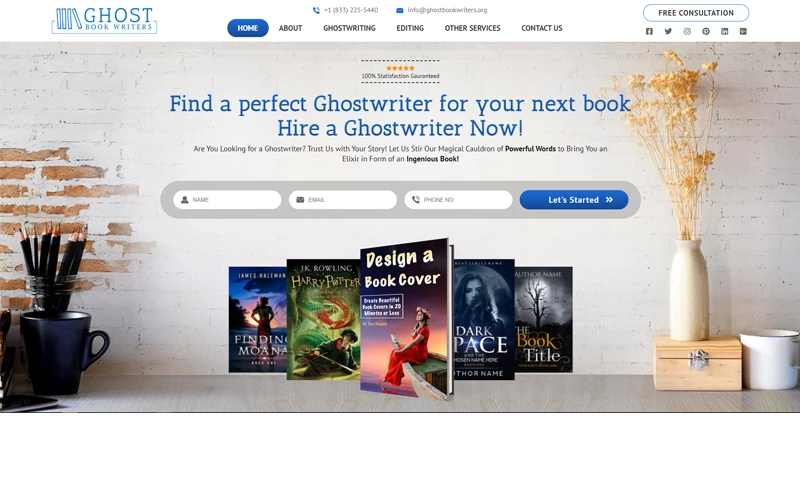Select the HOME navigation item
Image resolution: width=800 pixels, height=480 pixels.
[247, 28]
